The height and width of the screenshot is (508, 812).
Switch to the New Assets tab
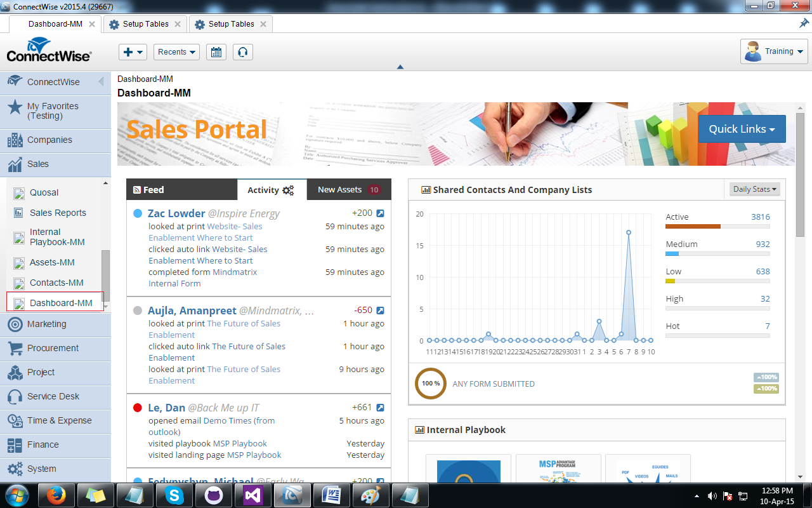349,189
